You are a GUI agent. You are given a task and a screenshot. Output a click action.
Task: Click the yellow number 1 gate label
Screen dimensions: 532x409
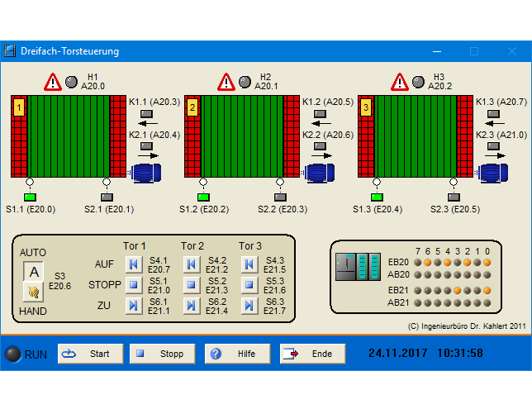pos(19,107)
